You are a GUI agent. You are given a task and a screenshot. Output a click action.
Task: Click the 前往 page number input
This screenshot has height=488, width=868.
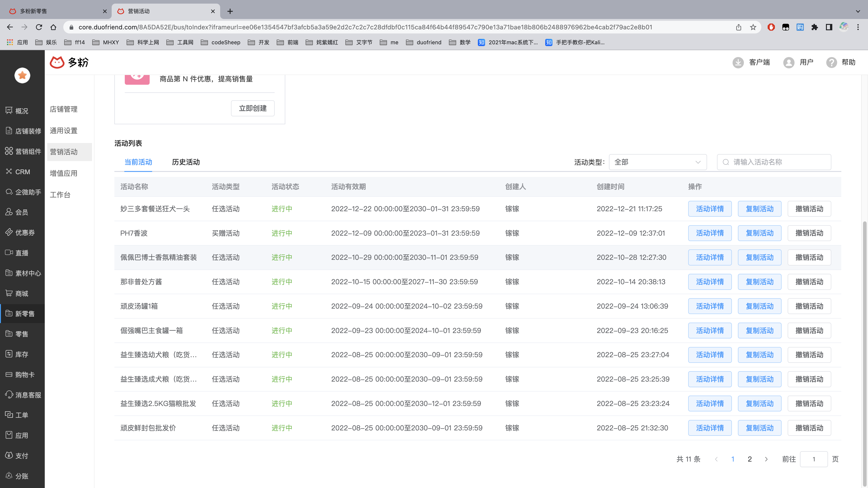[814, 459]
